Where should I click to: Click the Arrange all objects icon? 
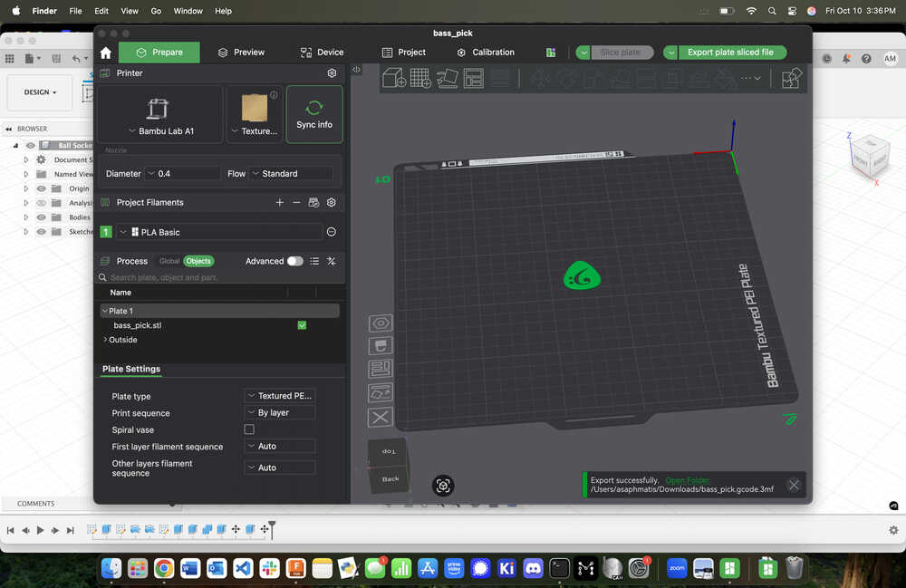coord(473,79)
